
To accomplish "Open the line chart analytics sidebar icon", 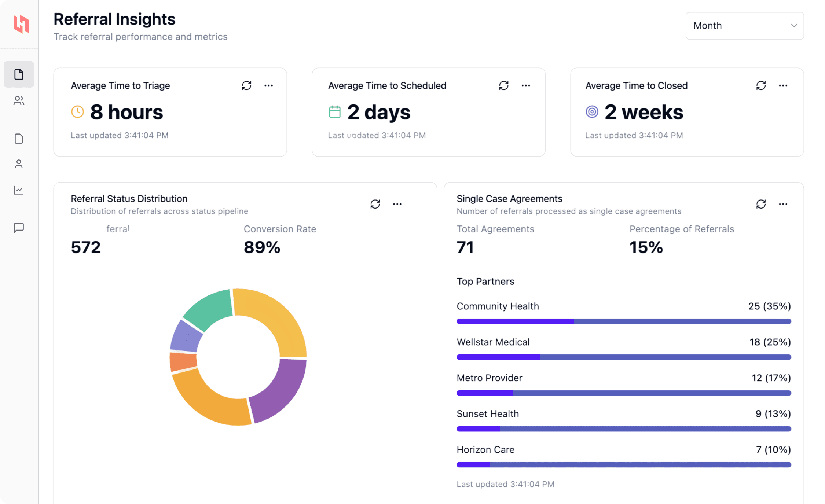I will (19, 190).
